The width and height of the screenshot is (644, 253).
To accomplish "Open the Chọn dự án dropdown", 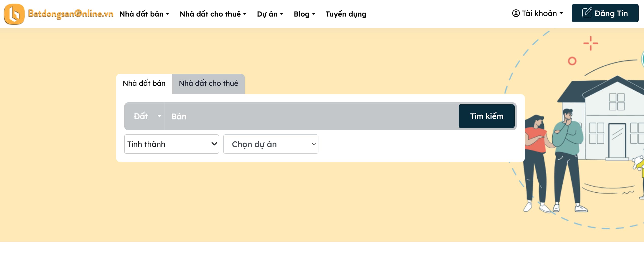I will (270, 144).
